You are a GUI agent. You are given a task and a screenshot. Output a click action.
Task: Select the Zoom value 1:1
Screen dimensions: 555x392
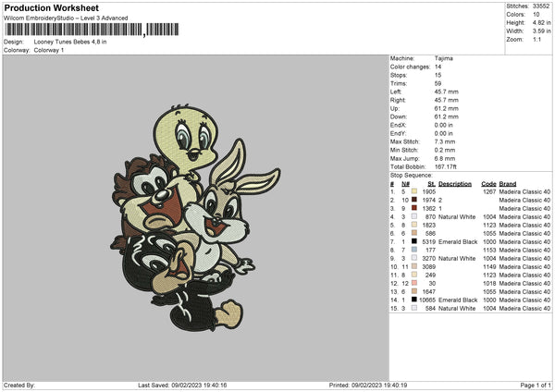click(536, 39)
